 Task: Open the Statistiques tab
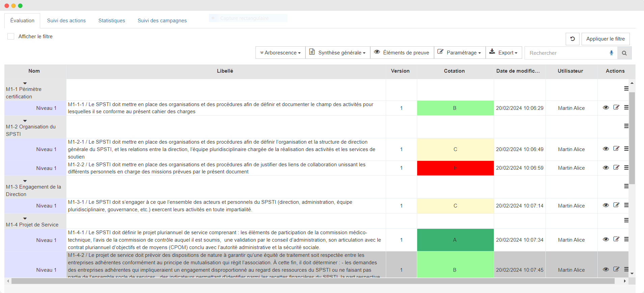(112, 21)
